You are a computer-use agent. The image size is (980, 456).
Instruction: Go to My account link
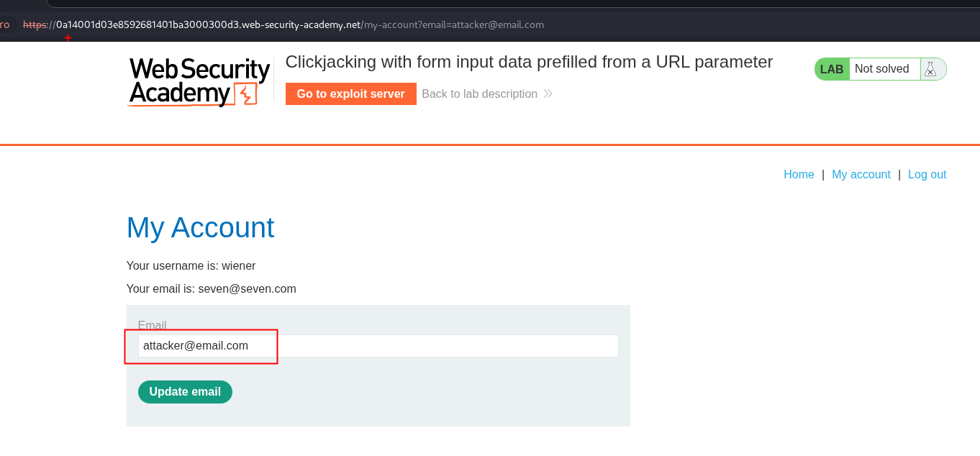coord(861,175)
